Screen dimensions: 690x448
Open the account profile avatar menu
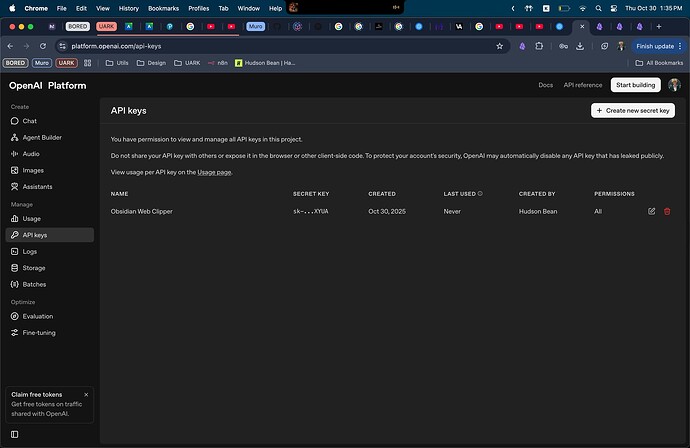[x=674, y=85]
